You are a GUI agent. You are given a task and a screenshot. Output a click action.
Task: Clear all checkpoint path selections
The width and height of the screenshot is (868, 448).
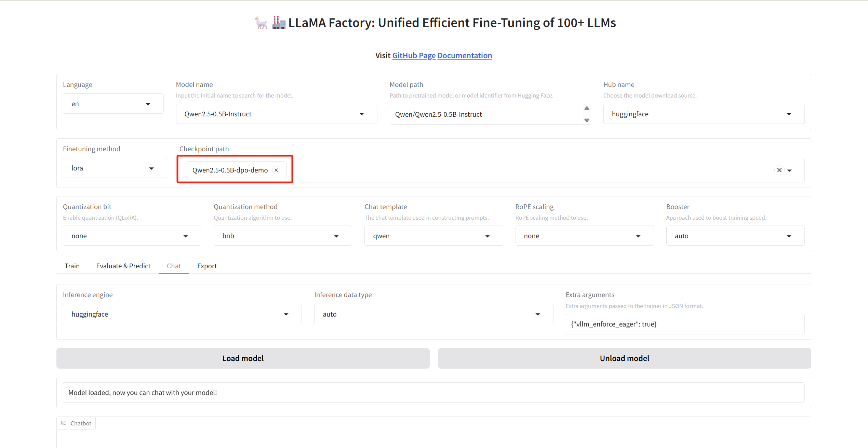(779, 170)
